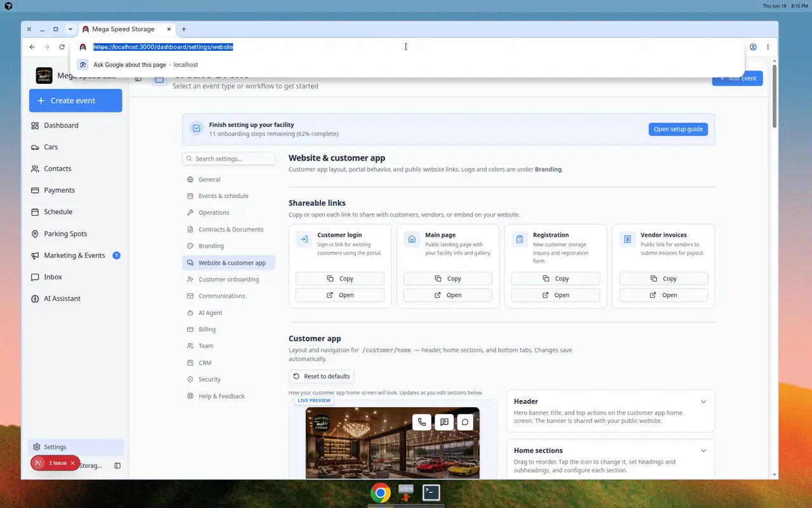Click the Registration clipboard icon
The image size is (812, 508).
(x=520, y=239)
